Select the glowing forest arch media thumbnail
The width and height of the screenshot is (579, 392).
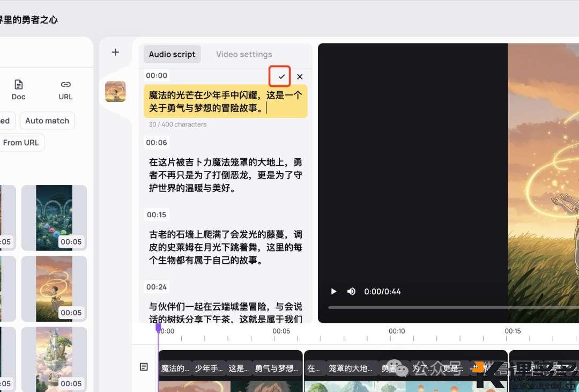point(54,218)
